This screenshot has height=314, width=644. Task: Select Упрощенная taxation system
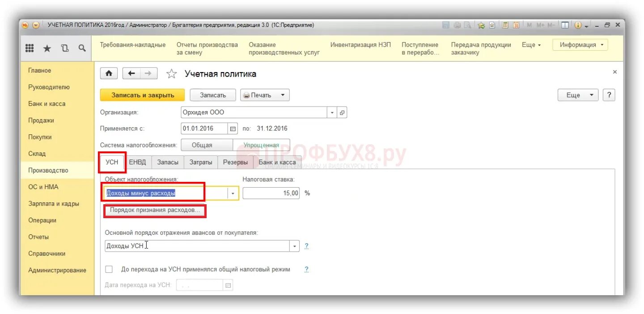pyautogui.click(x=262, y=145)
